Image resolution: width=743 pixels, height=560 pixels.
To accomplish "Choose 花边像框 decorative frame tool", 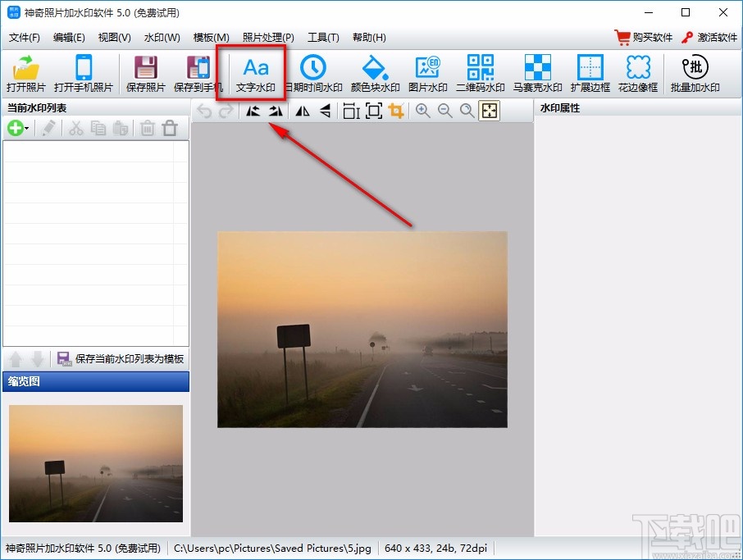I will pyautogui.click(x=638, y=73).
